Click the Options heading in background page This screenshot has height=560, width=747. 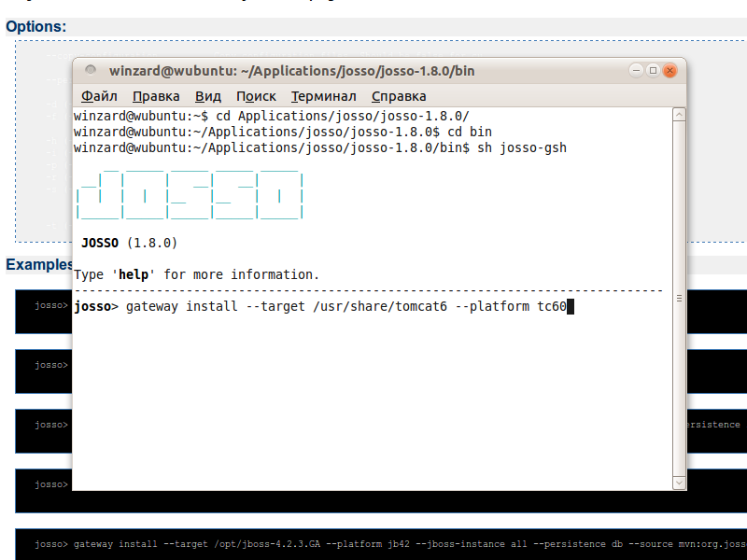coord(36,27)
